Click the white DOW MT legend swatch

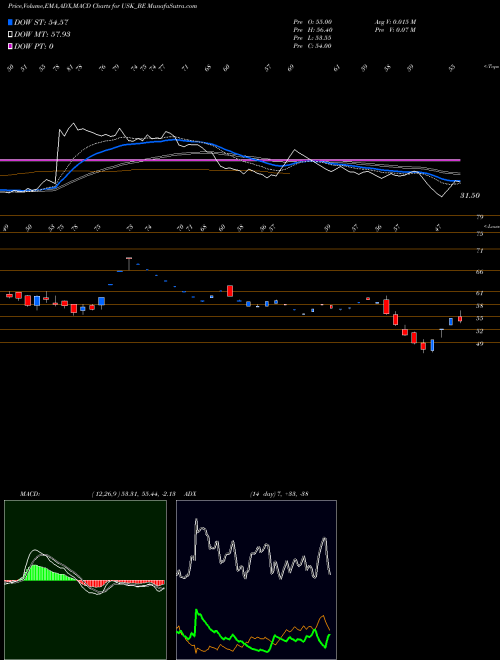coord(11,34)
